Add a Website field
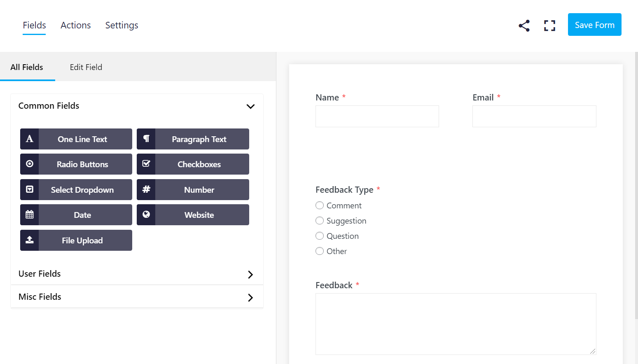Screen dimensions: 638x364 coord(193,215)
